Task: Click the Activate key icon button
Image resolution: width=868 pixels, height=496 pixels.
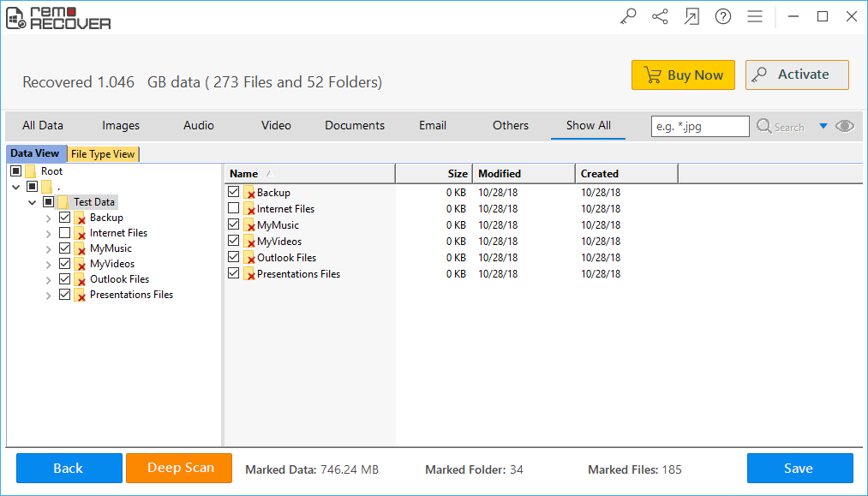Action: tap(759, 75)
